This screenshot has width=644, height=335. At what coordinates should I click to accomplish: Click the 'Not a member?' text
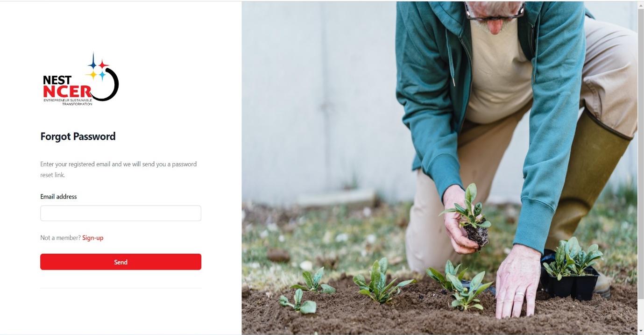click(x=61, y=238)
